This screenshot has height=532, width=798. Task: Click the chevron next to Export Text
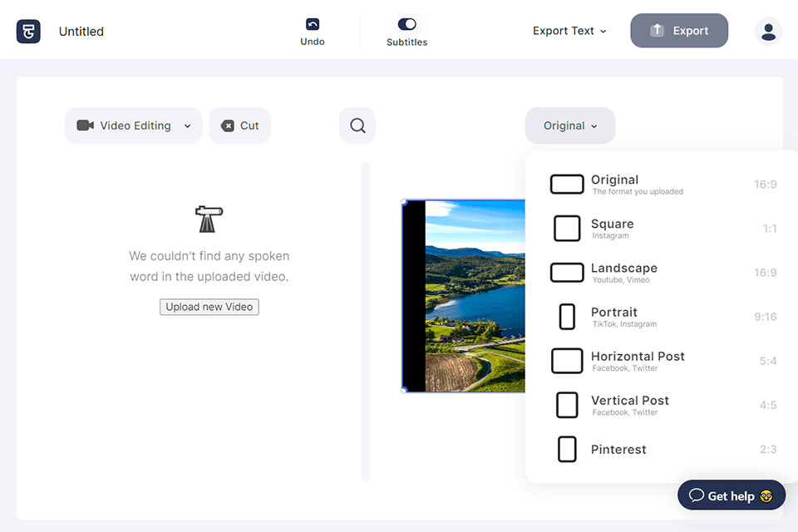click(603, 32)
